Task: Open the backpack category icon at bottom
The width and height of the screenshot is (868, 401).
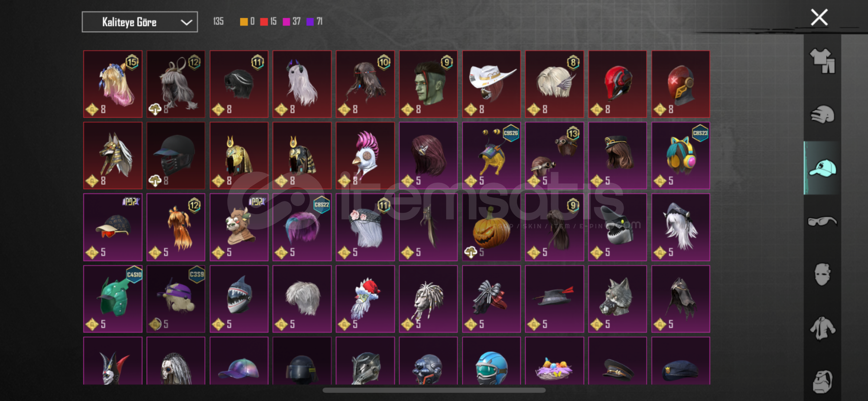Action: tap(822, 381)
